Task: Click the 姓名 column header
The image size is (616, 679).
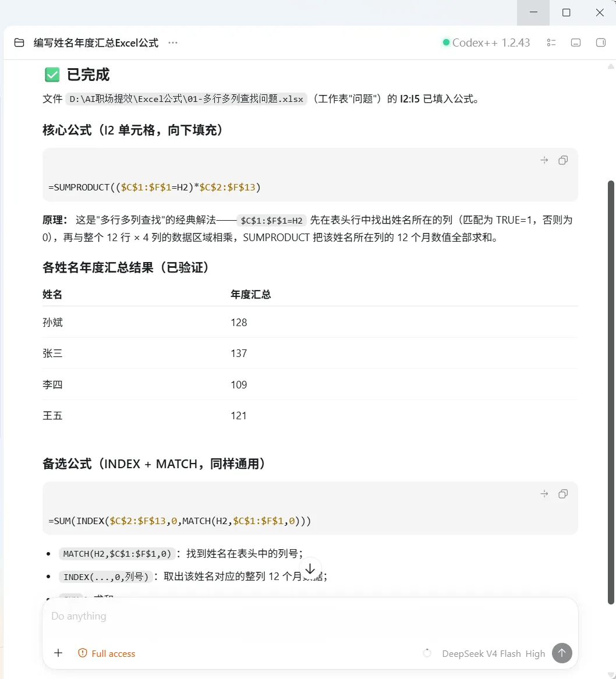Action: [52, 295]
